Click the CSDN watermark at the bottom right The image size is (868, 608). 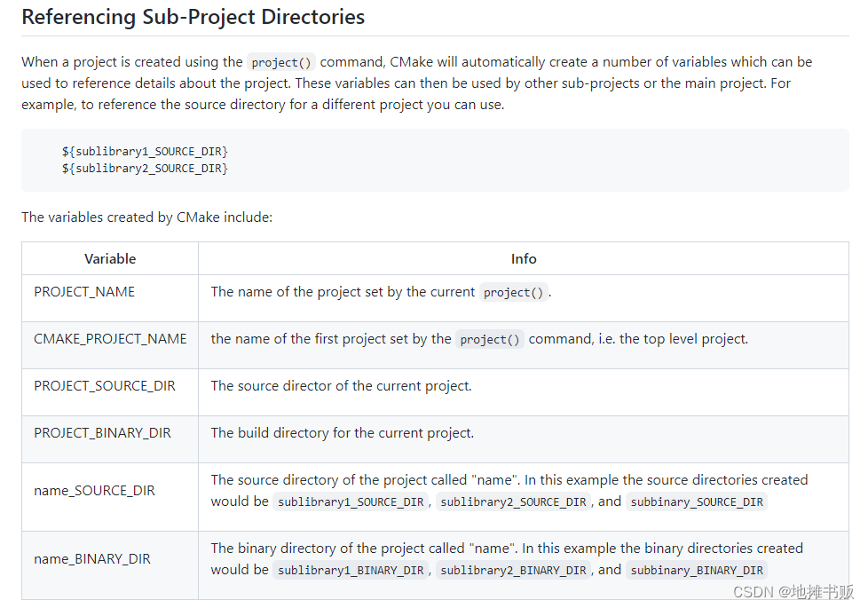(793, 592)
